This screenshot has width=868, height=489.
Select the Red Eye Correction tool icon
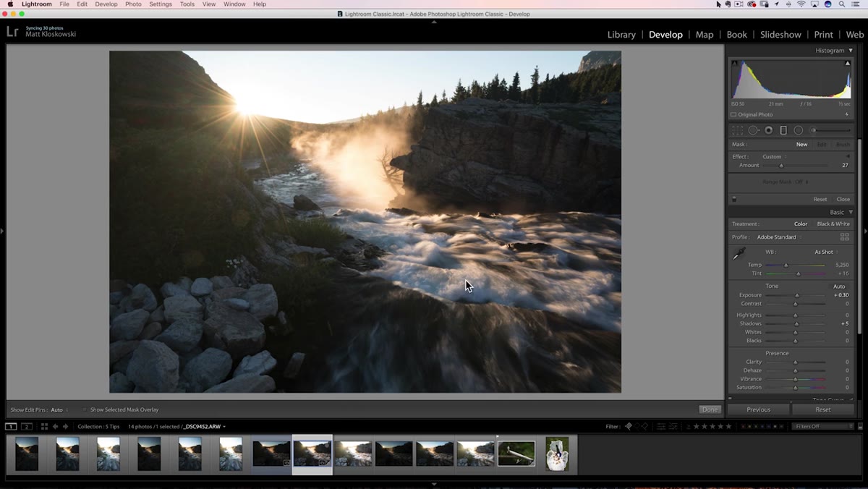(x=768, y=130)
